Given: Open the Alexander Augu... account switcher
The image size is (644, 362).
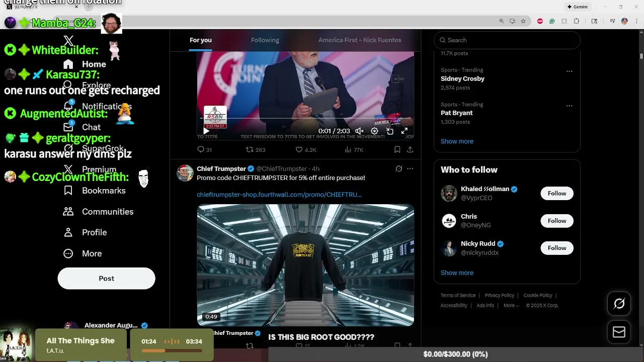Looking at the screenshot, I should coord(106,326).
